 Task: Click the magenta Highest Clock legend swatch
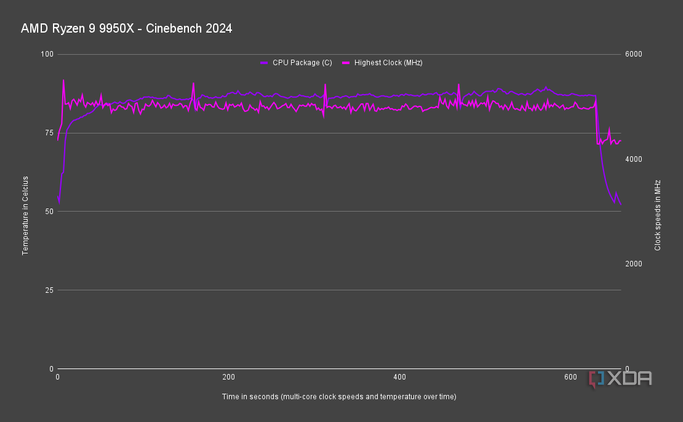tap(346, 63)
